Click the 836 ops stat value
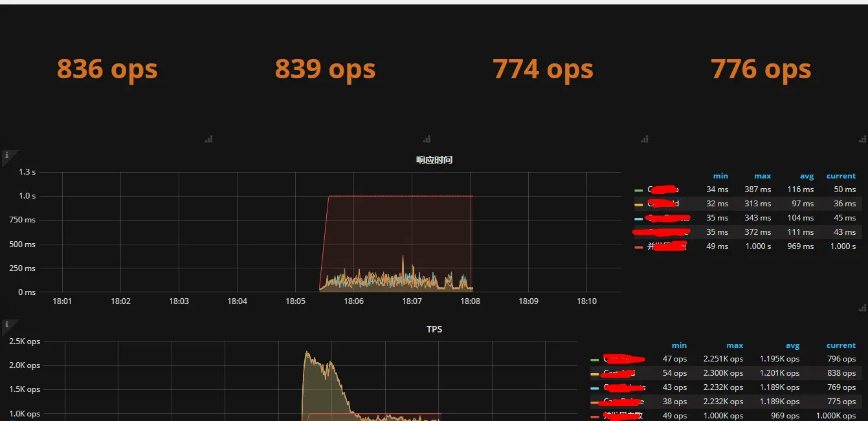 click(x=107, y=69)
